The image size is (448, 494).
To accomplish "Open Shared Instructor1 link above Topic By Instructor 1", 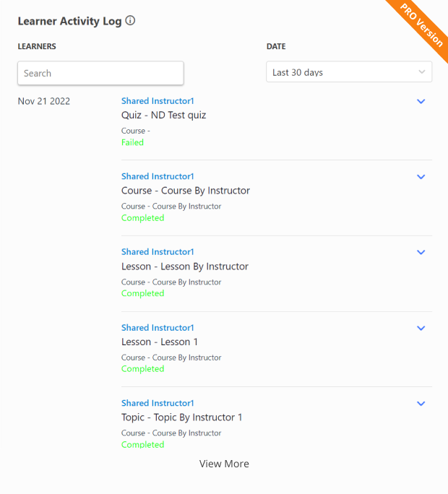I will point(158,403).
